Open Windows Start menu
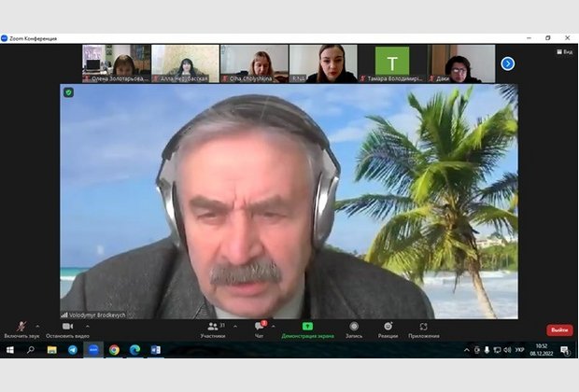Image resolution: width=579 pixels, height=392 pixels. 10,350
